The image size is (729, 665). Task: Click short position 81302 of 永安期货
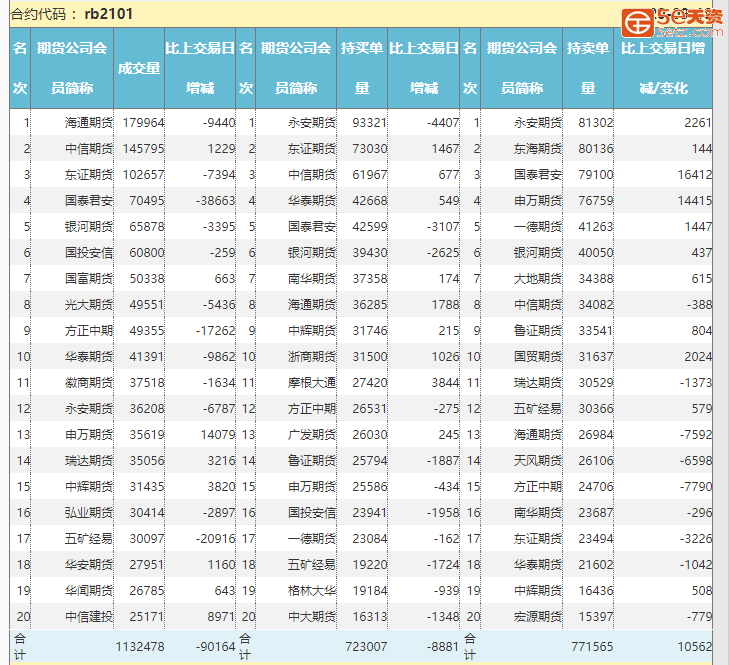[596, 123]
